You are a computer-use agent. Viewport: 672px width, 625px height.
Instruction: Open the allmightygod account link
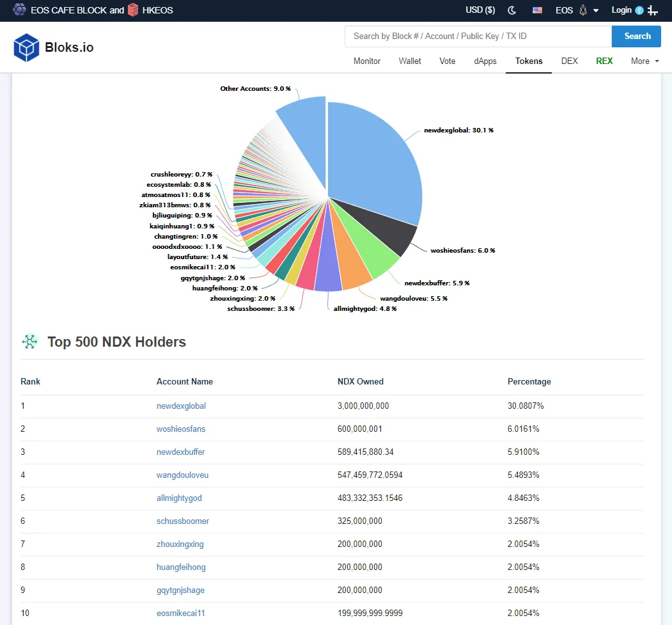pos(179,498)
